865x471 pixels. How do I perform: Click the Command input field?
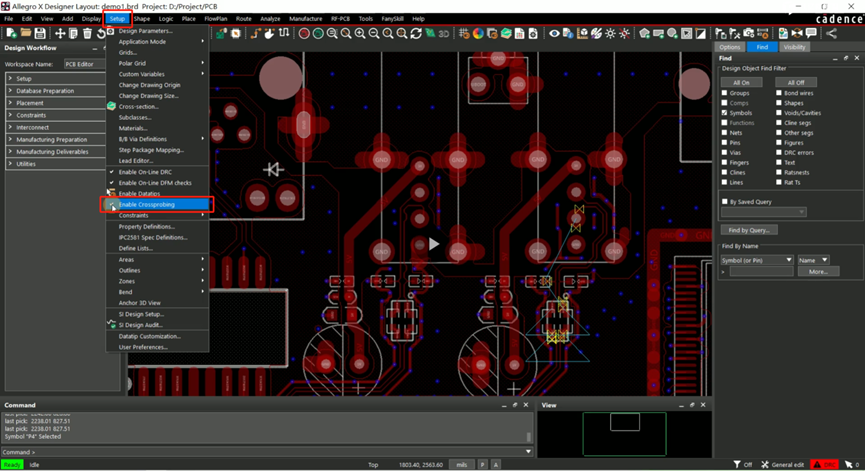click(266, 452)
